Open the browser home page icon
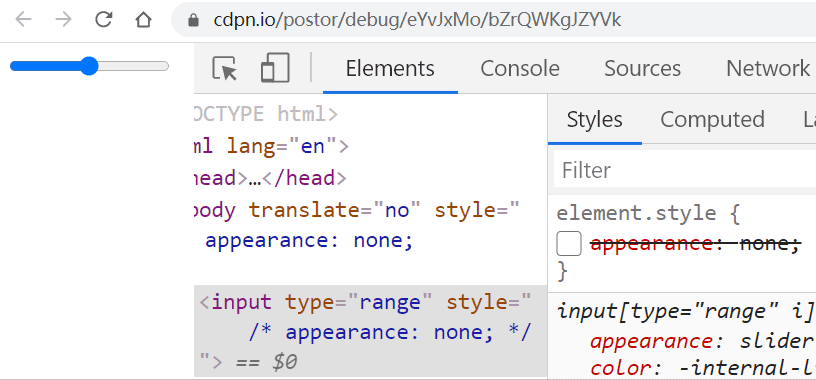816x380 pixels. pyautogui.click(x=143, y=20)
